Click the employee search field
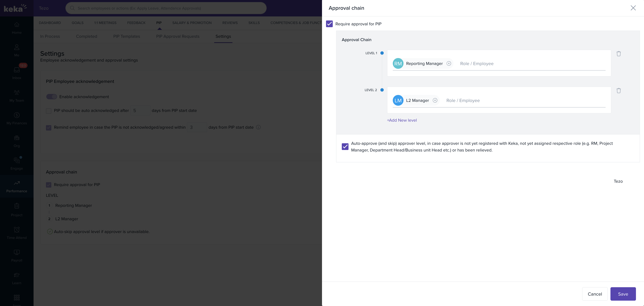Screen dimensions: 644x306 [x=166, y=8]
